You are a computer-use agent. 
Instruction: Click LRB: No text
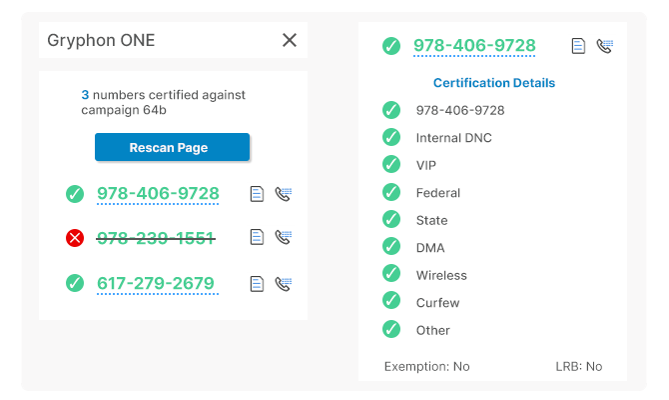click(579, 367)
